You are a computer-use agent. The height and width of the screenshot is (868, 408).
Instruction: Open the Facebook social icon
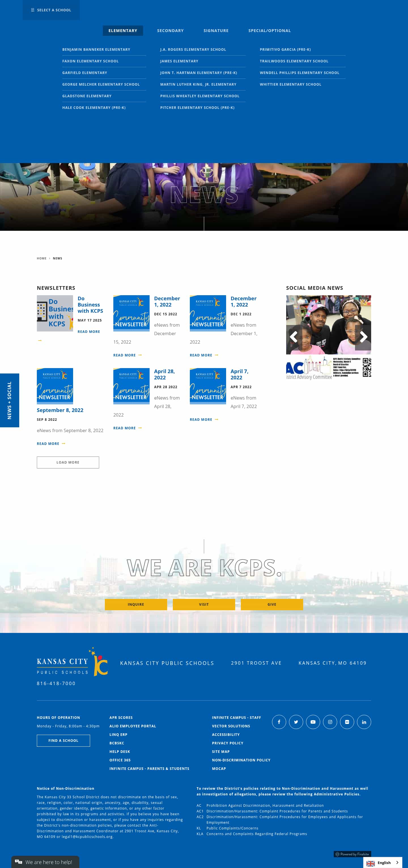[279, 722]
